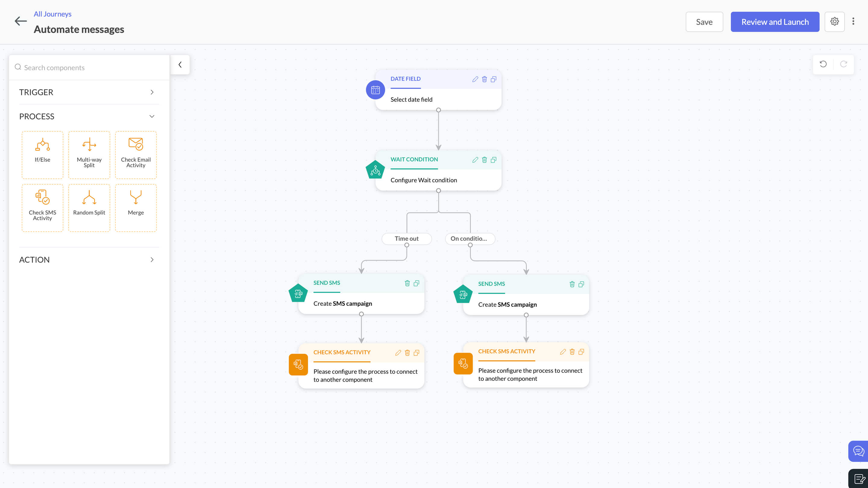Click the right Check SMS Activity orange icon

pyautogui.click(x=463, y=363)
